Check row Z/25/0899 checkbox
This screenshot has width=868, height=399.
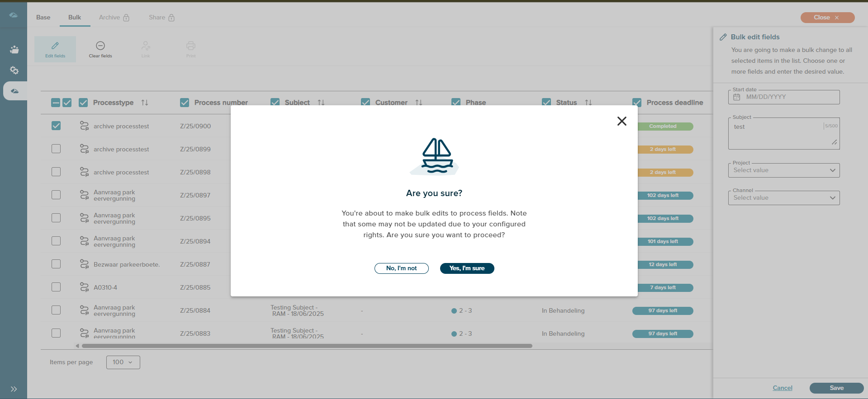[x=56, y=149]
